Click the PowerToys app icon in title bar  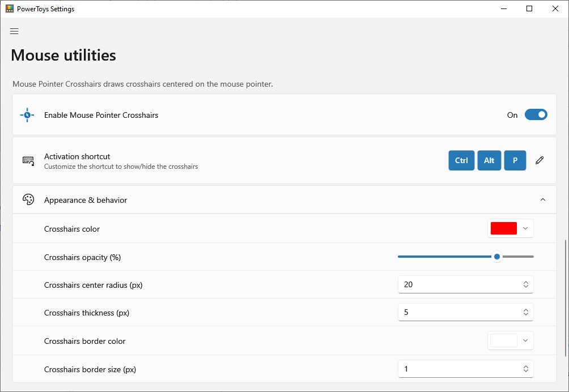point(10,8)
